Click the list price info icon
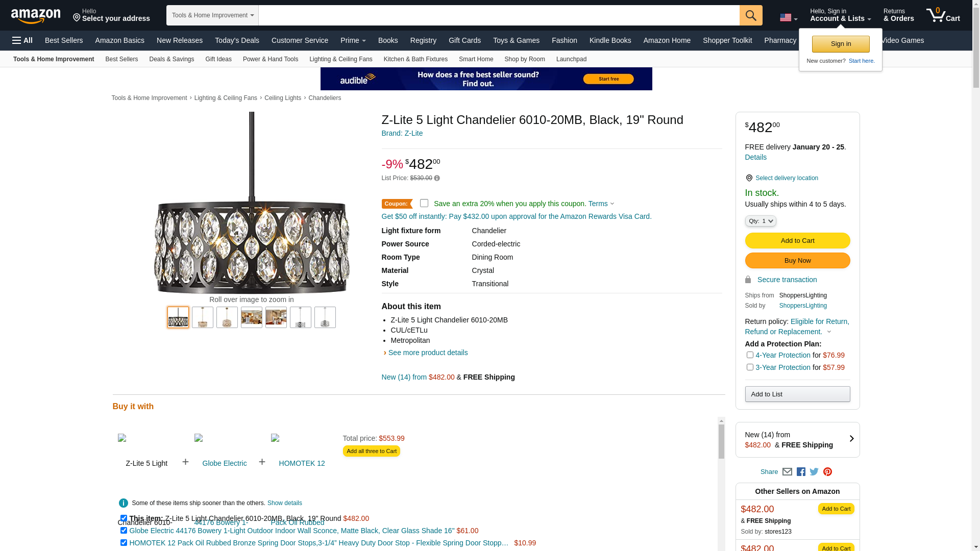 (x=437, y=178)
